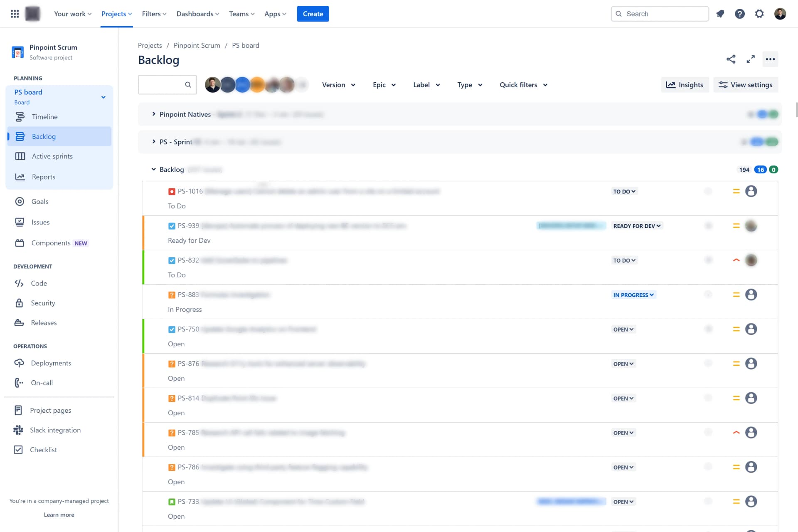Viewport: 798px width, 532px height.
Task: Click the Pinpoint Scrum project icon
Action: coord(17,52)
